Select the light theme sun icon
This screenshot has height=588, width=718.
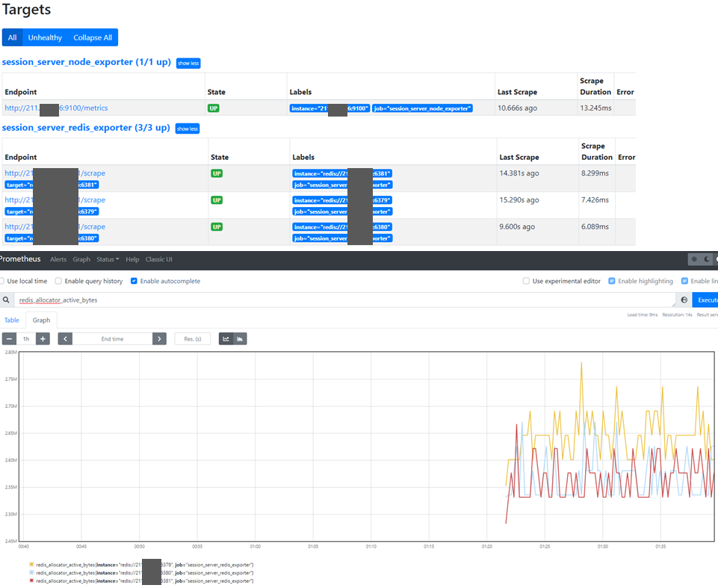point(694,259)
